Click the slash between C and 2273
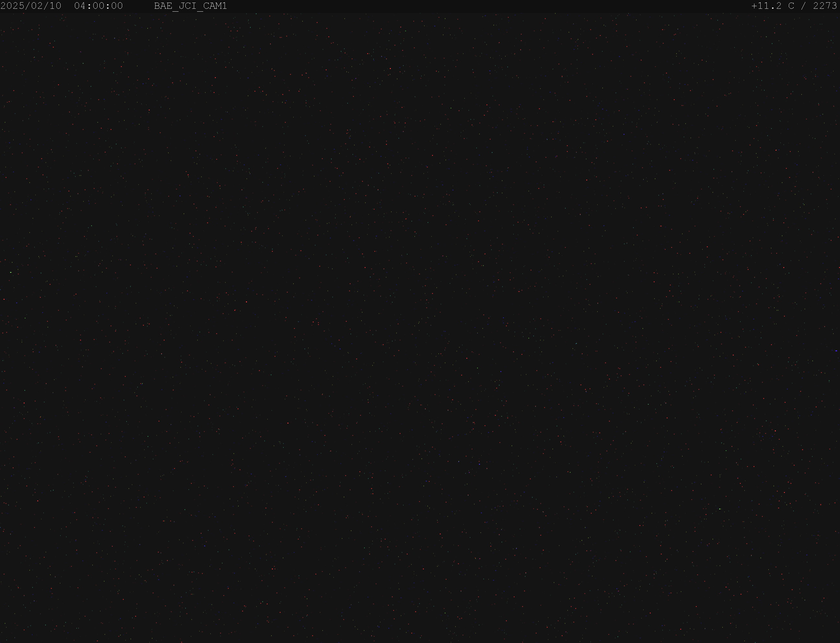840x643 pixels. coord(804,6)
